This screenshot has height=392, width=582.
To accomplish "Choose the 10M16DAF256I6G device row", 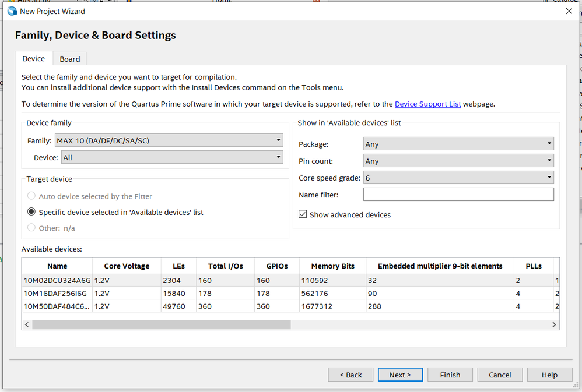I will click(57, 293).
